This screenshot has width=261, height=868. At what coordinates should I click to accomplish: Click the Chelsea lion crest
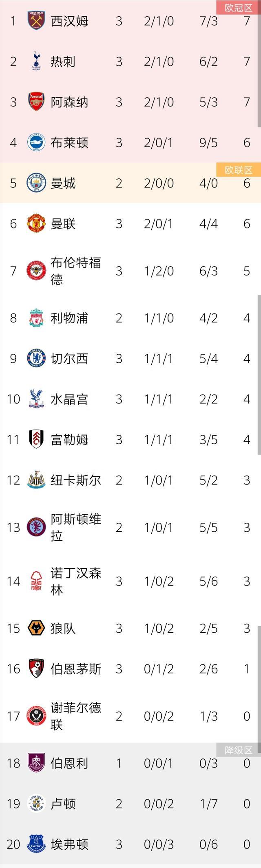(36, 358)
